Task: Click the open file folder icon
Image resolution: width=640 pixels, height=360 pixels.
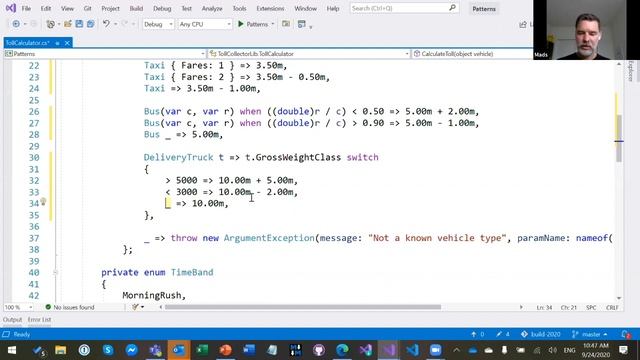Action: coord(68,24)
